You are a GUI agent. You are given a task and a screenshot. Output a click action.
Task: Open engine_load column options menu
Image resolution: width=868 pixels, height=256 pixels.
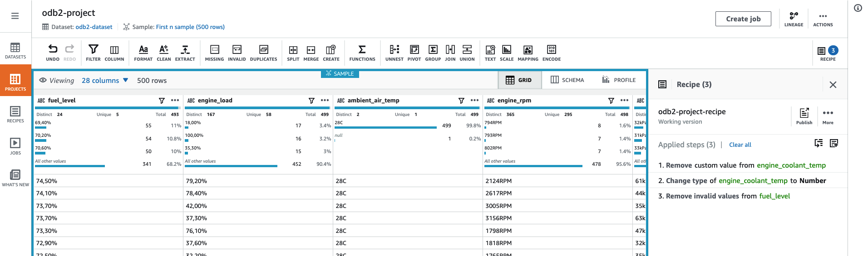[325, 101]
